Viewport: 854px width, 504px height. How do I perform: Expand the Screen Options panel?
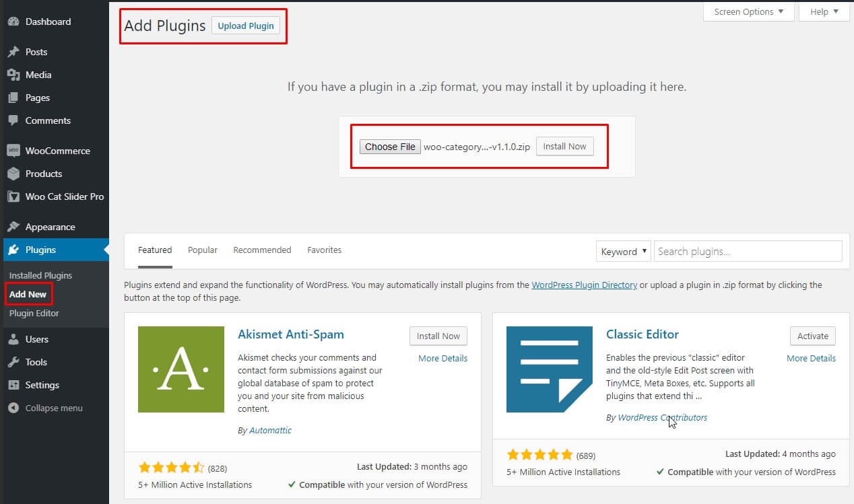point(748,12)
